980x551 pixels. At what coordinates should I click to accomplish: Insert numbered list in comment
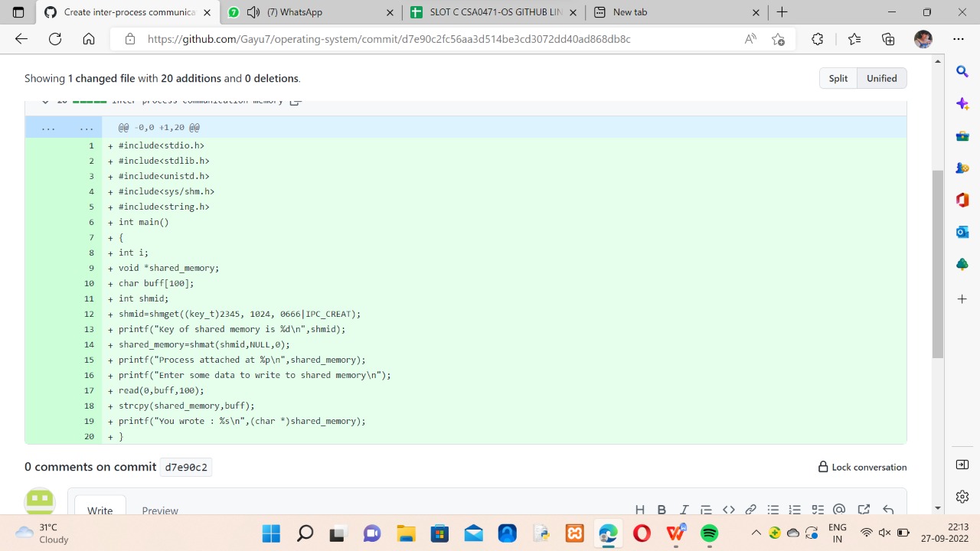(795, 510)
